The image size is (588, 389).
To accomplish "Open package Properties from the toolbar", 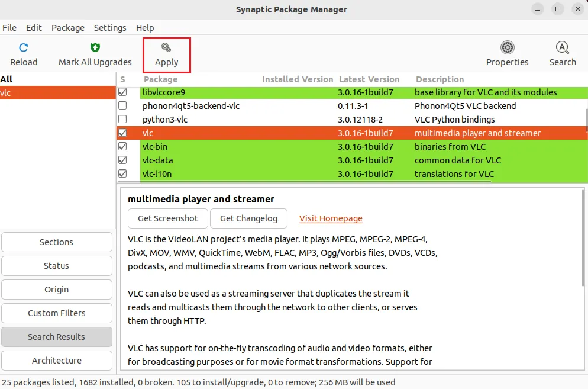I will click(x=507, y=54).
